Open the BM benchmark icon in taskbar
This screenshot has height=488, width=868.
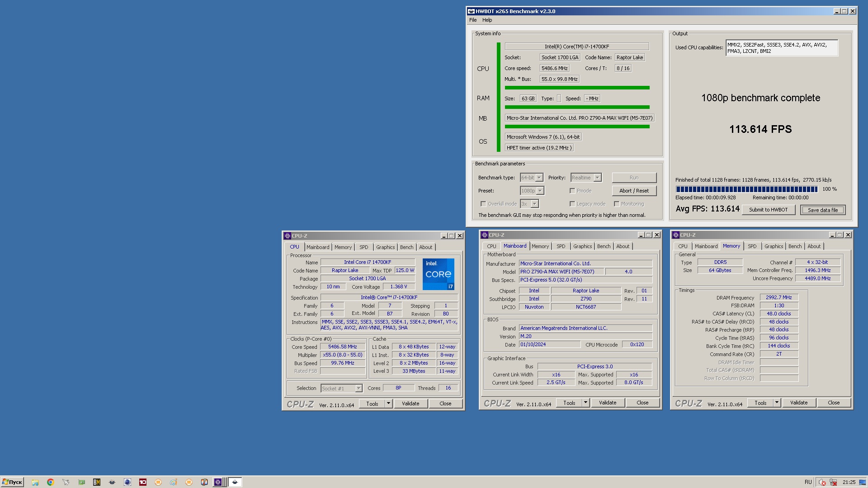point(97,482)
